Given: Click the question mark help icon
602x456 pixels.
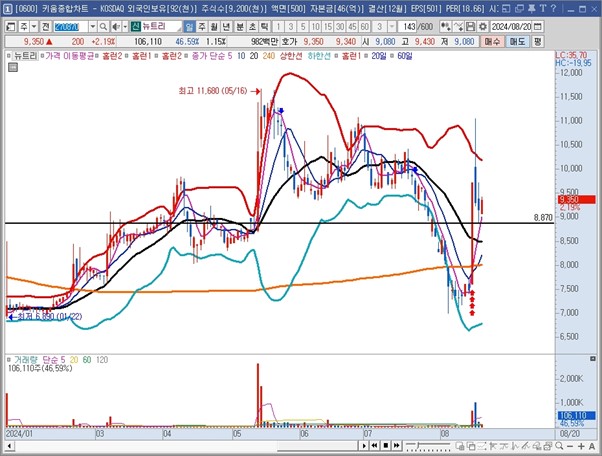Looking at the screenshot, I should click(554, 8).
